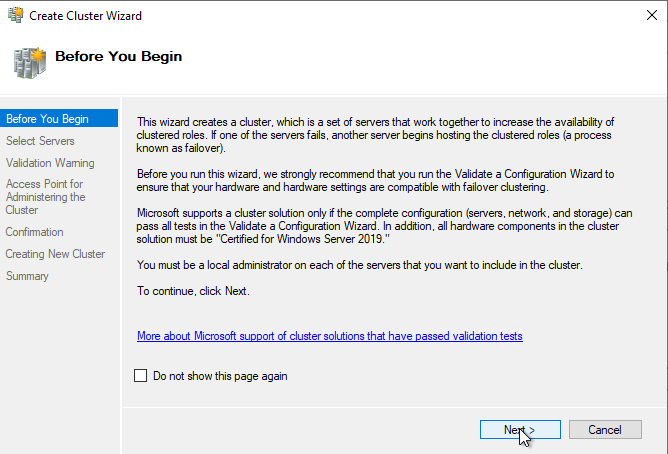Open the Microsoft cluster support validation link
The height and width of the screenshot is (454, 668).
[330, 336]
